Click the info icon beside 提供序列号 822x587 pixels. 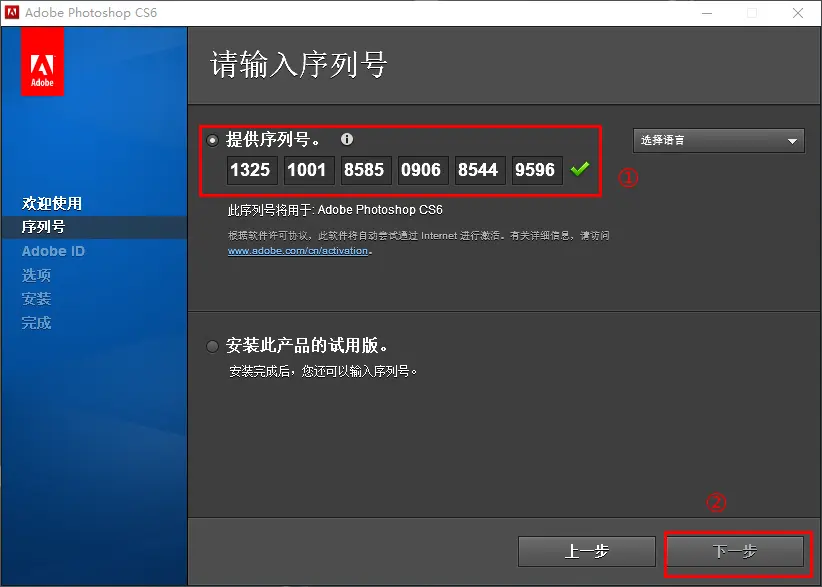tap(347, 139)
